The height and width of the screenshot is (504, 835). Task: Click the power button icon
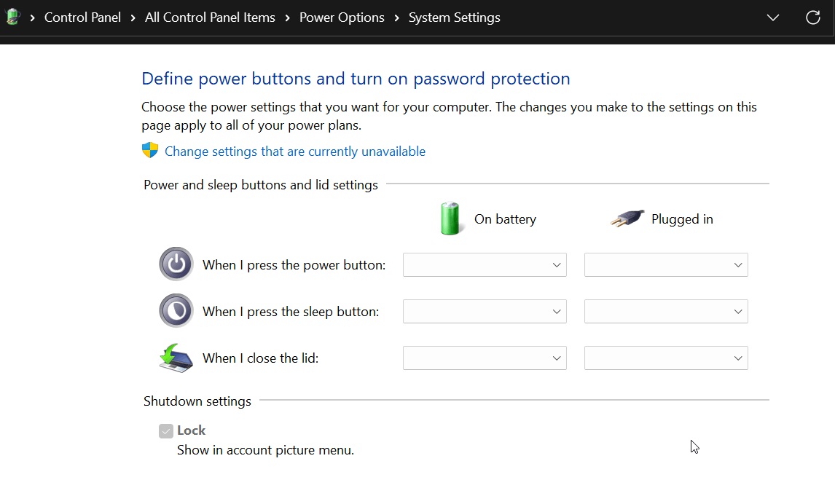(x=176, y=264)
